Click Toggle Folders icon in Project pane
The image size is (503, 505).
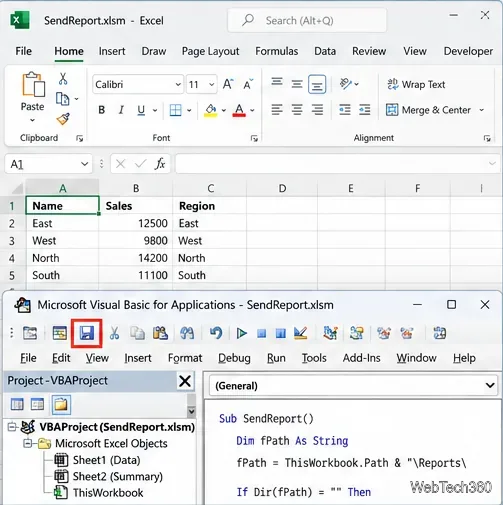pos(61,405)
